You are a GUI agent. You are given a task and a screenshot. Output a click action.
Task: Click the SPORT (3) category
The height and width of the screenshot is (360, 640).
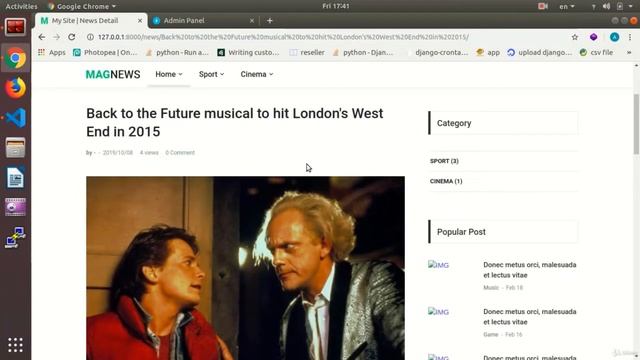point(444,161)
